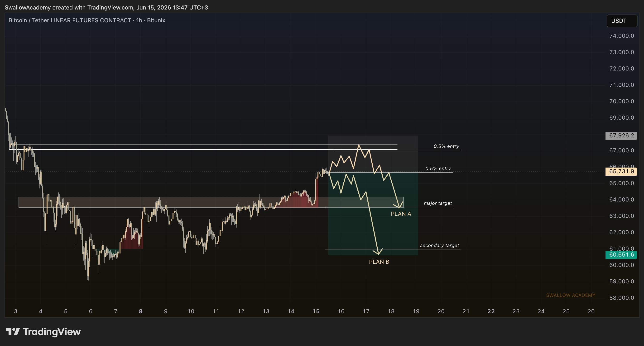Click date 6 on the time axis
Viewport: 644px width, 346px height.
coord(91,311)
